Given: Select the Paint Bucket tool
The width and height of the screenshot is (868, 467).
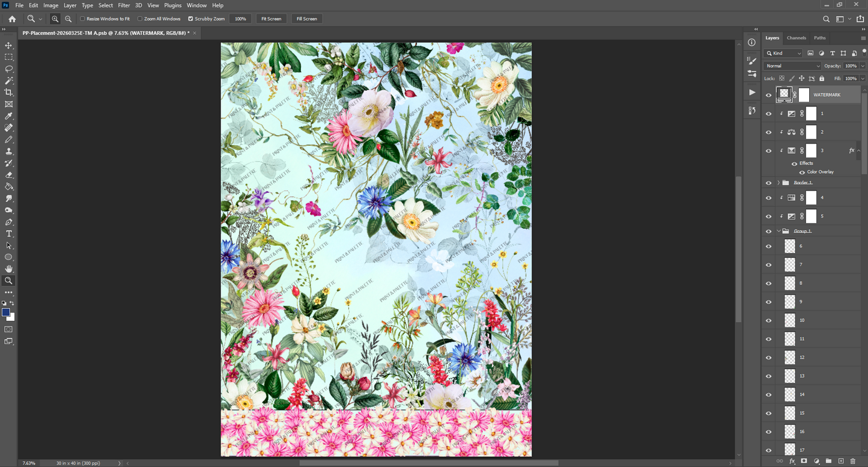Looking at the screenshot, I should pyautogui.click(x=8, y=186).
